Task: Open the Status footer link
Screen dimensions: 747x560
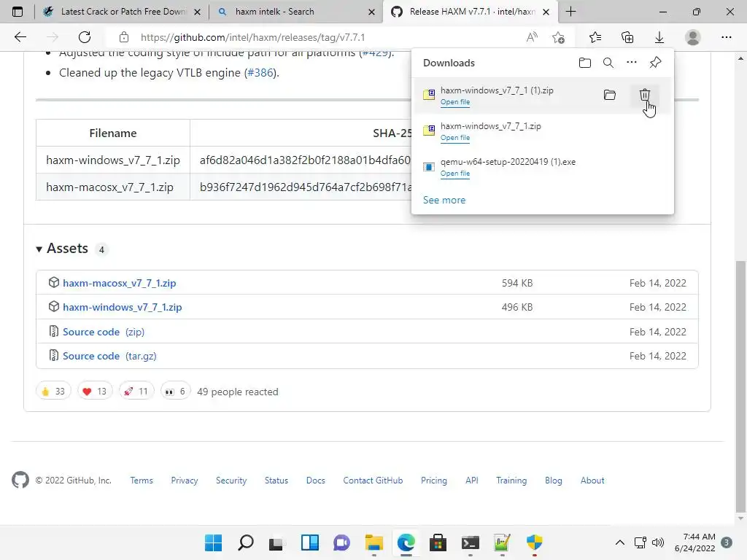Action: click(x=276, y=481)
